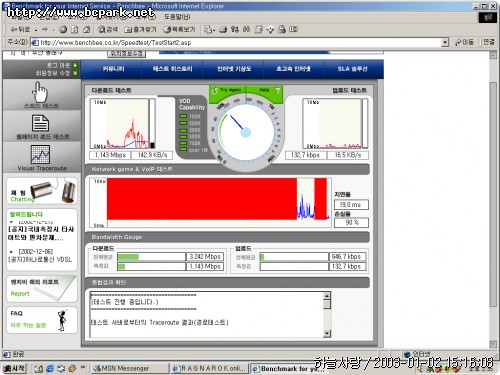Click the Back button in browser toolbar
This screenshot has width=500, height=375.
tap(20, 30)
